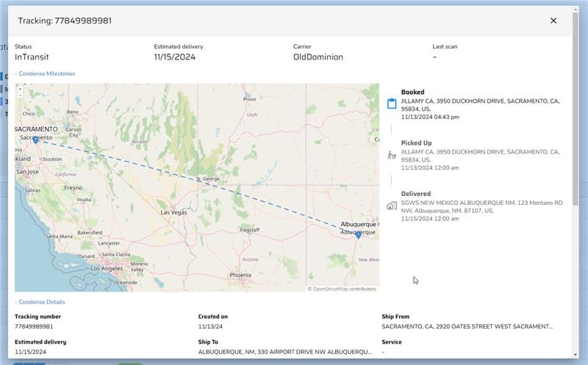The height and width of the screenshot is (365, 588).
Task: Click the 'Booked' milestone heading
Action: click(412, 92)
